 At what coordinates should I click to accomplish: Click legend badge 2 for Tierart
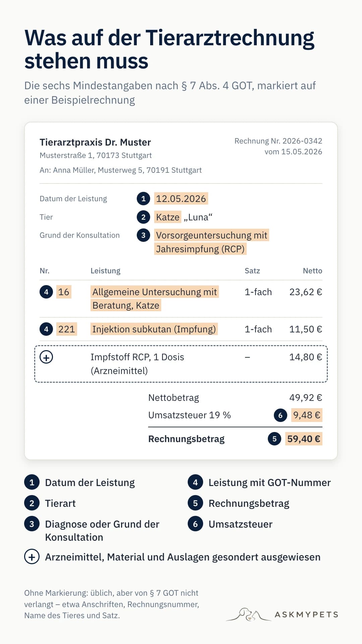click(32, 503)
